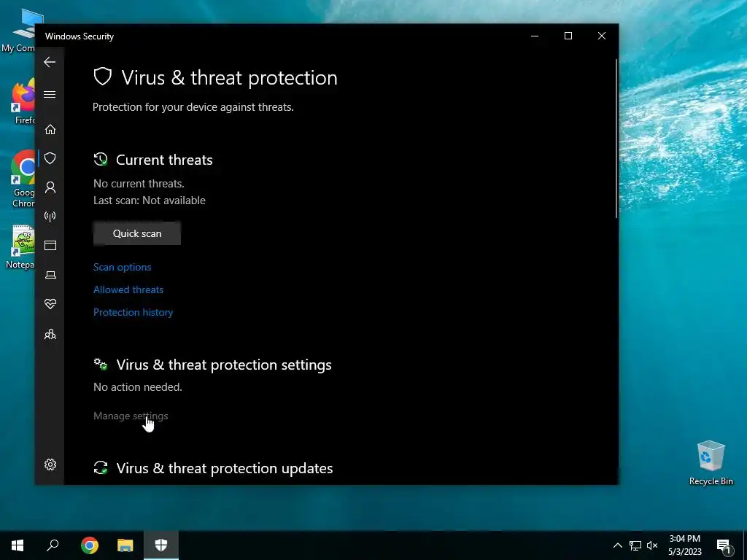Select the Notepad++ desktop shortcut
This screenshot has width=747, height=560.
20,246
